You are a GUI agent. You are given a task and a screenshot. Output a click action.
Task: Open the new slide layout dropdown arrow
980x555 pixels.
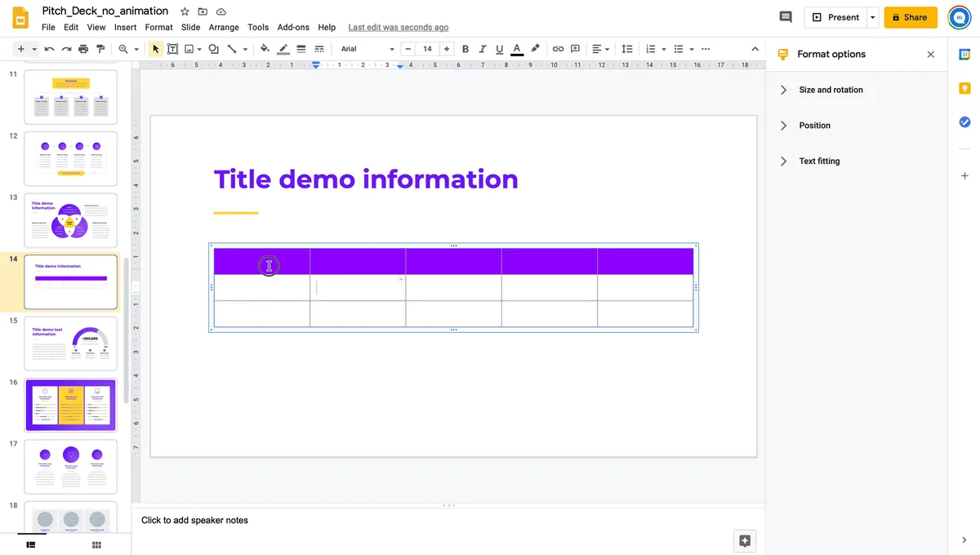pos(34,49)
